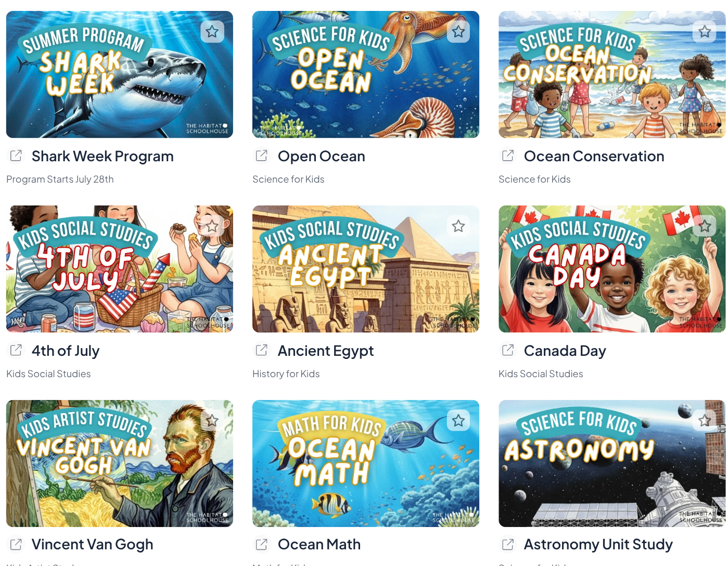Open external link icon beside Ocean Conservation
Image resolution: width=728 pixels, height=566 pixels.
(508, 156)
